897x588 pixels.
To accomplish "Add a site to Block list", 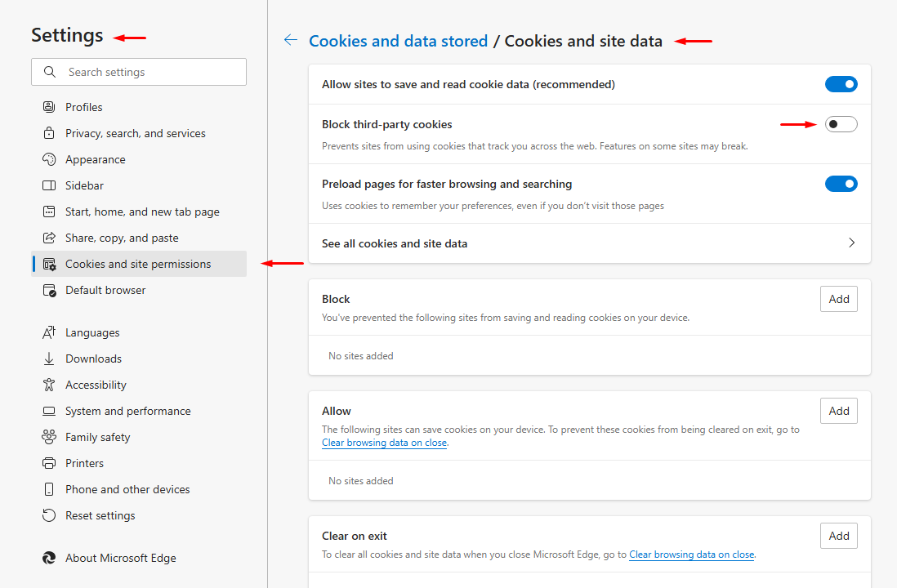I will pyautogui.click(x=839, y=299).
